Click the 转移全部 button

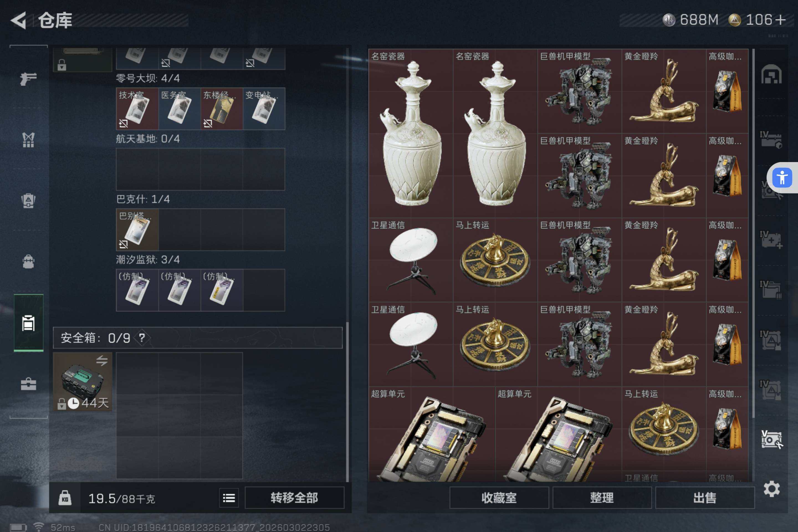coord(294,498)
